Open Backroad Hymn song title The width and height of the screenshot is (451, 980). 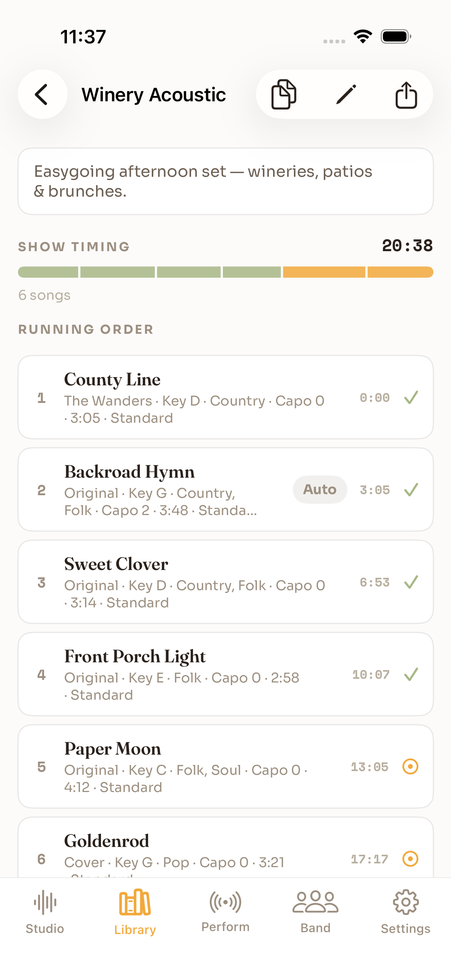coord(129,472)
